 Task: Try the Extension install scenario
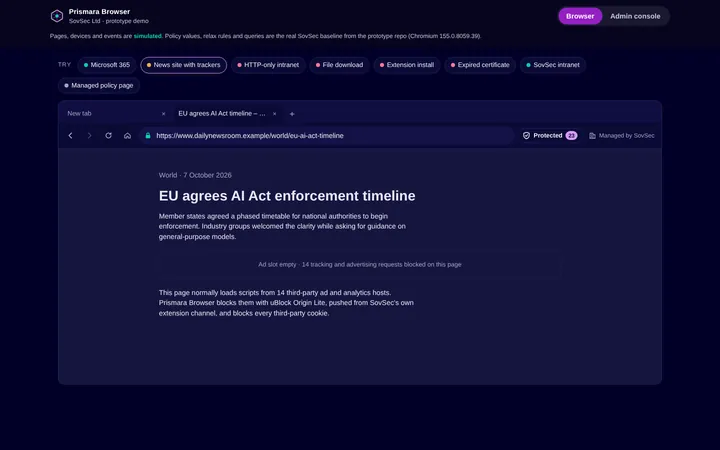[x=407, y=65]
